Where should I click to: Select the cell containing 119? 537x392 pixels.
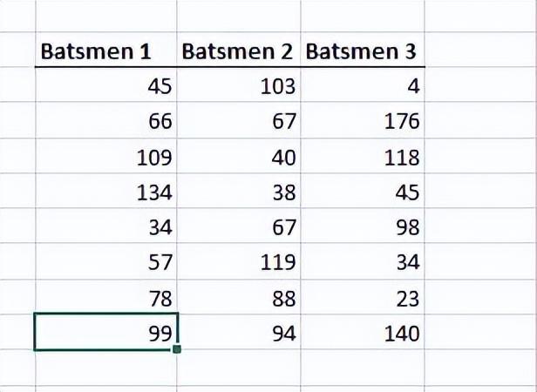[x=239, y=261]
